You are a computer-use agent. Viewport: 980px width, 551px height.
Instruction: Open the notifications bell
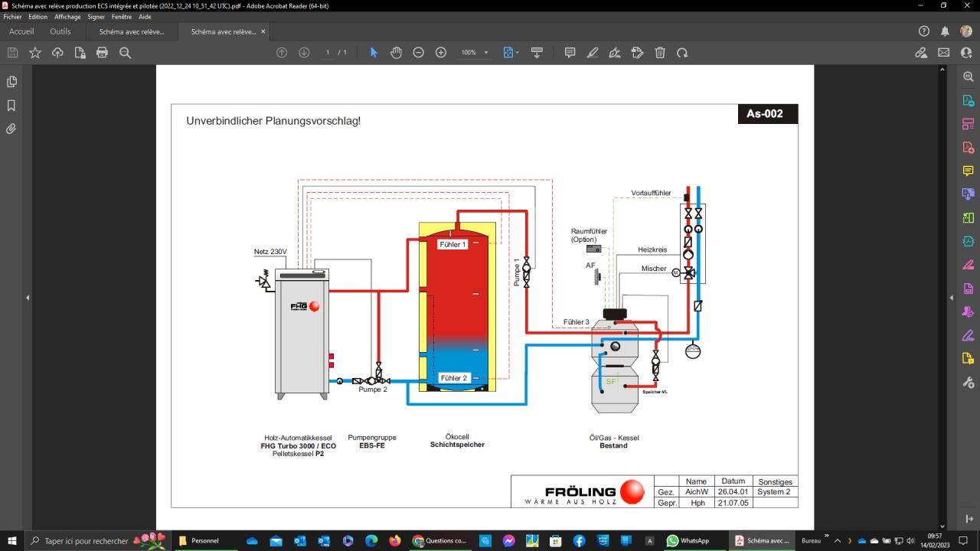point(945,31)
